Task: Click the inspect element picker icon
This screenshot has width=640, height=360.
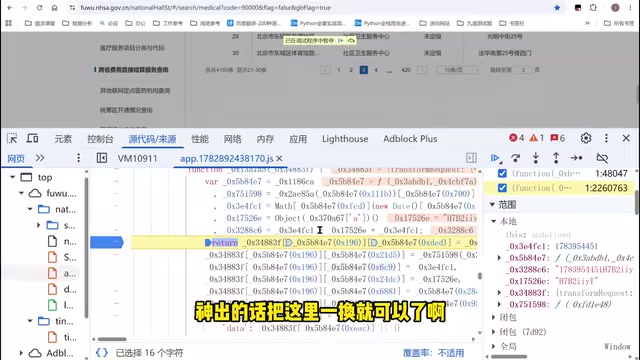Action: tap(12, 138)
